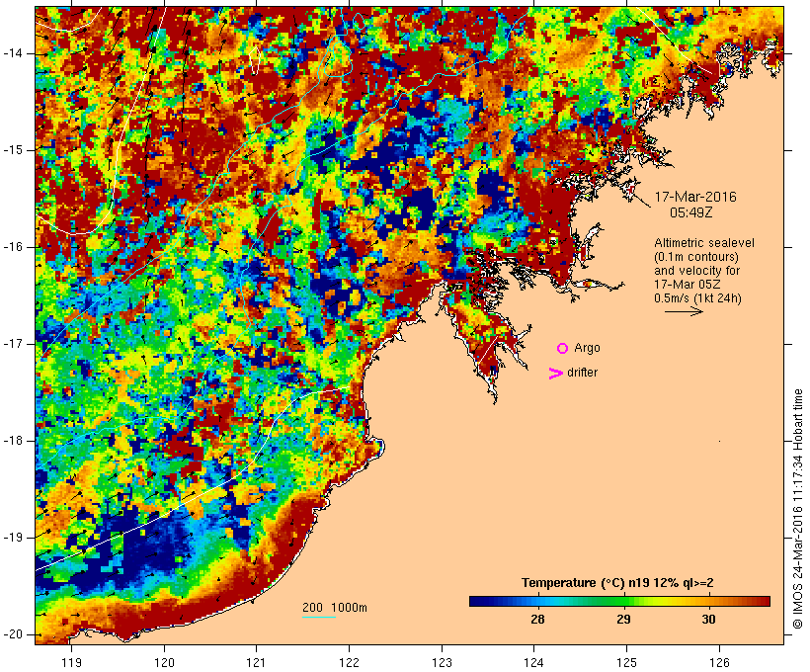Image resolution: width=810 pixels, height=672 pixels.
Task: Click the -19 latitude axis label
Action: (x=13, y=538)
